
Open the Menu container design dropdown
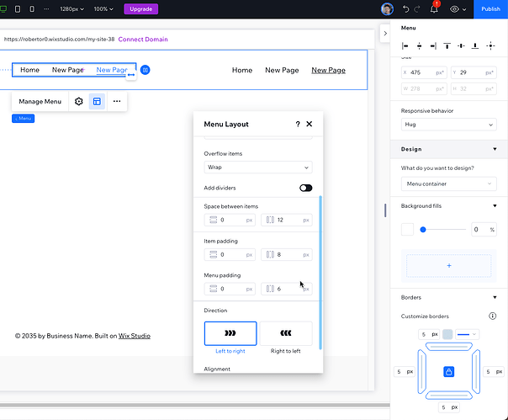[449, 183]
